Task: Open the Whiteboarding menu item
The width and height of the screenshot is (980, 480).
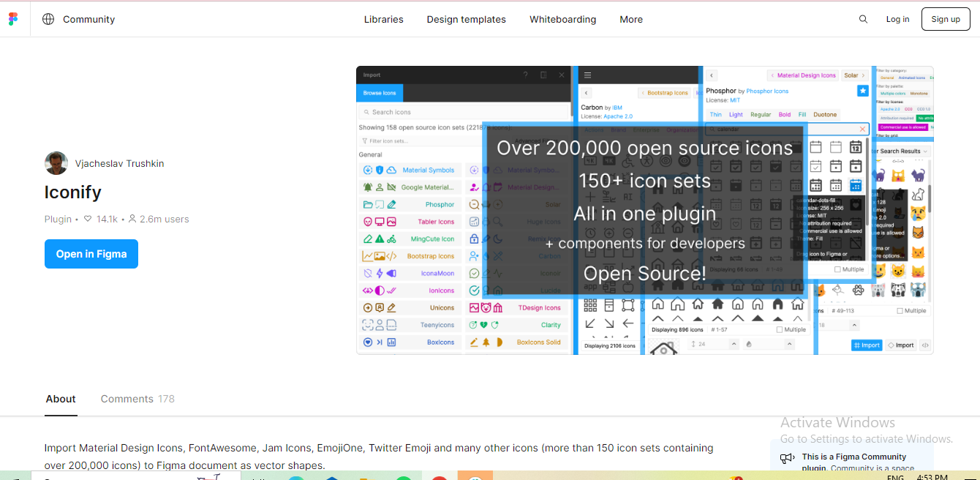Action: 563,19
